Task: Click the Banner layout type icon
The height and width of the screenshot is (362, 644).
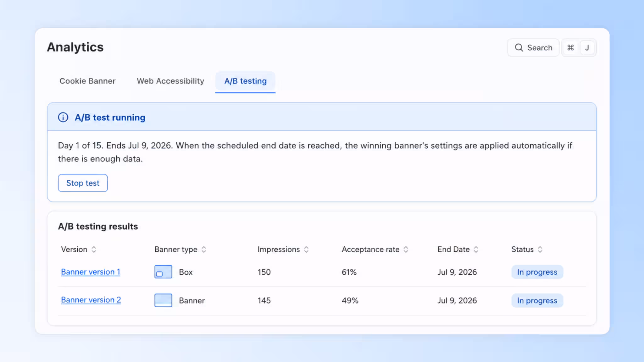Action: (x=163, y=300)
